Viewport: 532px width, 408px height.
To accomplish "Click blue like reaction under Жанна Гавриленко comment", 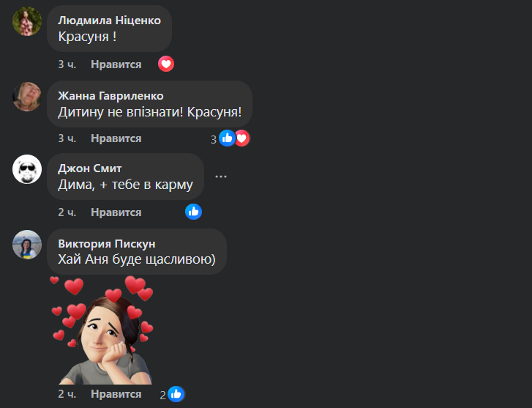I will coord(227,138).
